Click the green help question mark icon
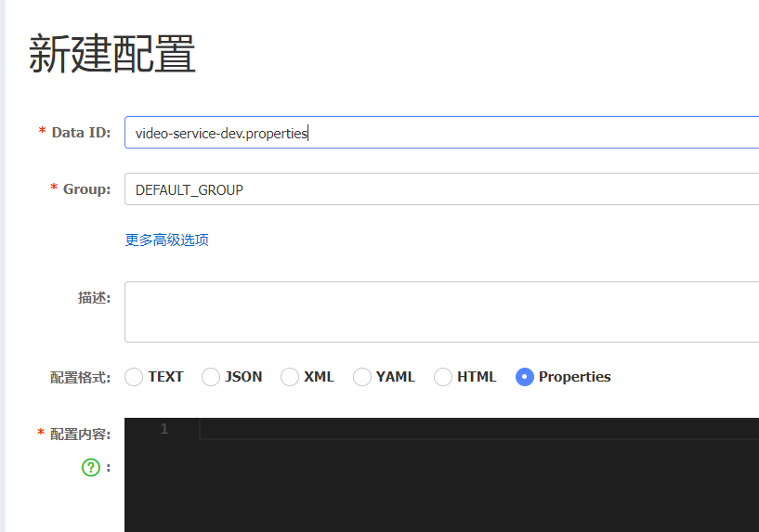 [x=90, y=468]
